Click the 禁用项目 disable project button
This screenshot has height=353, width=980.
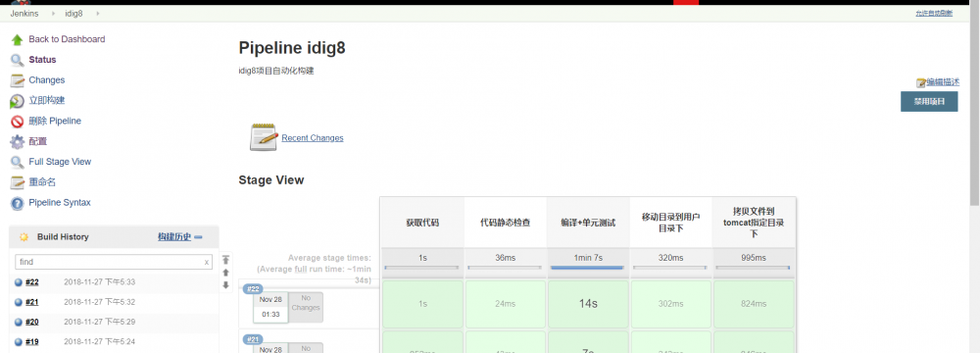pos(929,101)
